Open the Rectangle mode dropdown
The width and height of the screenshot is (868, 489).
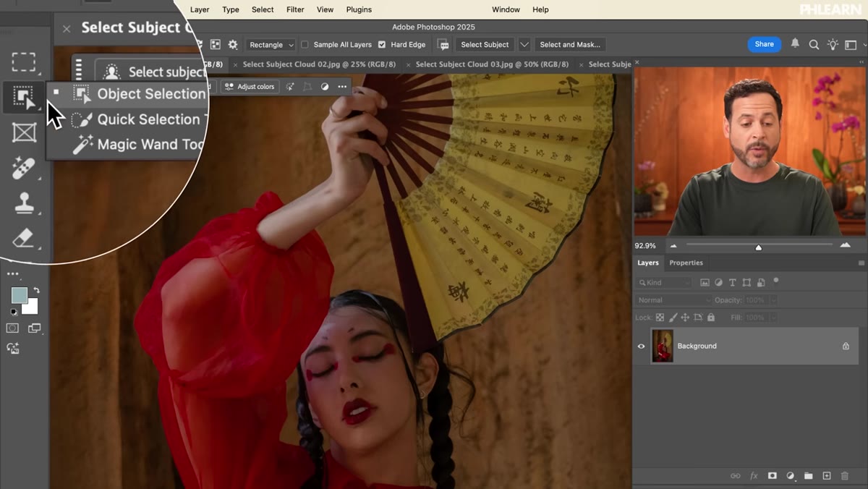[271, 45]
